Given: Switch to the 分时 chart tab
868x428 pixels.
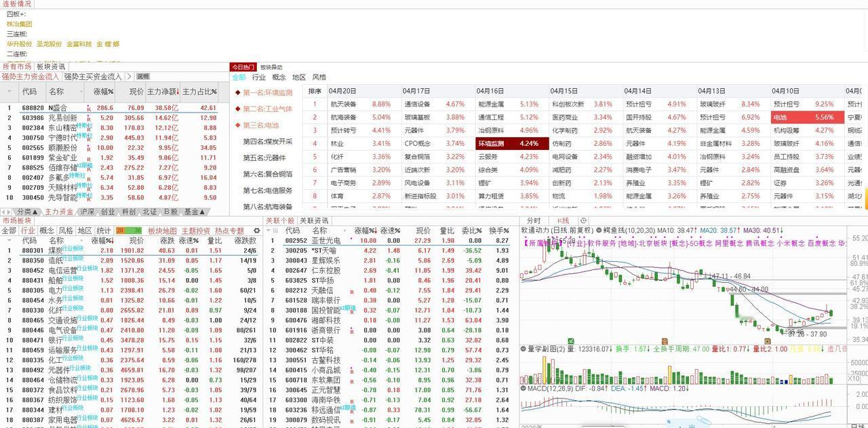Looking at the screenshot, I should pos(533,220).
